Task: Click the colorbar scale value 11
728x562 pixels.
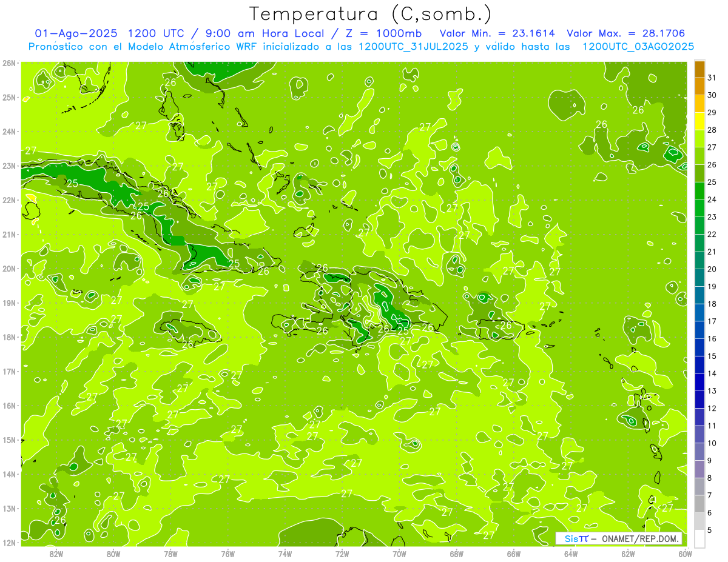Action: click(x=712, y=426)
